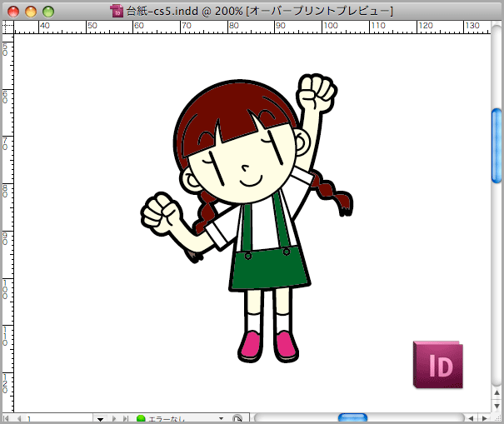Click the open-in-bridge icon in status bar
The width and height of the screenshot is (504, 424).
point(237,418)
